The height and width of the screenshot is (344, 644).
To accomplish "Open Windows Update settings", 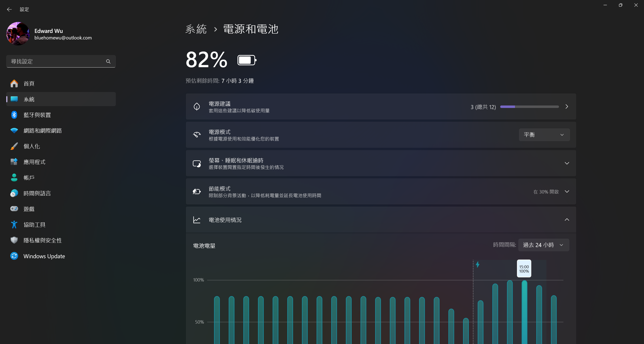I will click(x=44, y=256).
